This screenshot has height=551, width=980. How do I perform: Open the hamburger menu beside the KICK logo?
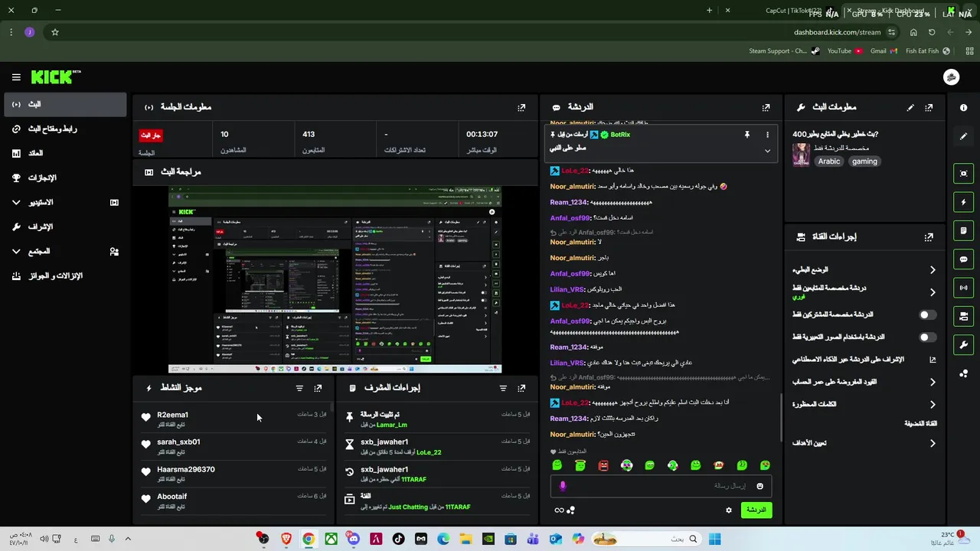pyautogui.click(x=16, y=77)
